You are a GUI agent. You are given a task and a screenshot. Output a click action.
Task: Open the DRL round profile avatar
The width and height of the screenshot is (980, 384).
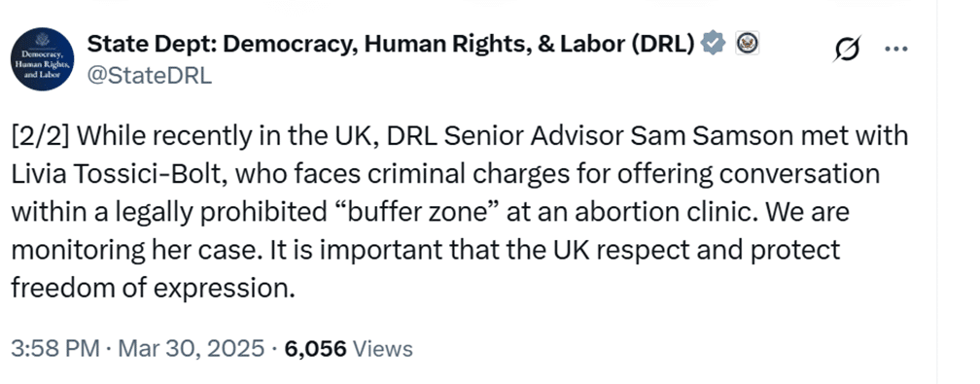point(43,58)
